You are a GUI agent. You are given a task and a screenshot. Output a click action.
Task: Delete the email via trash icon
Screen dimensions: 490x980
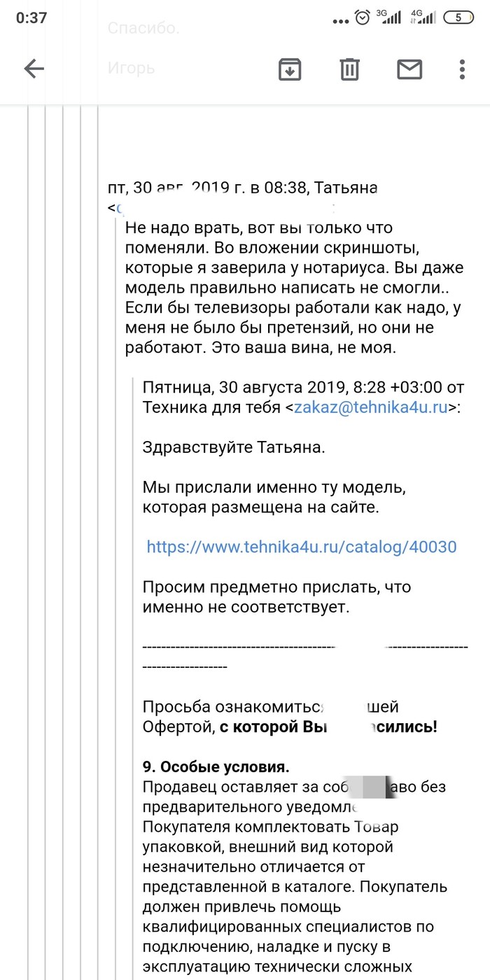point(349,69)
